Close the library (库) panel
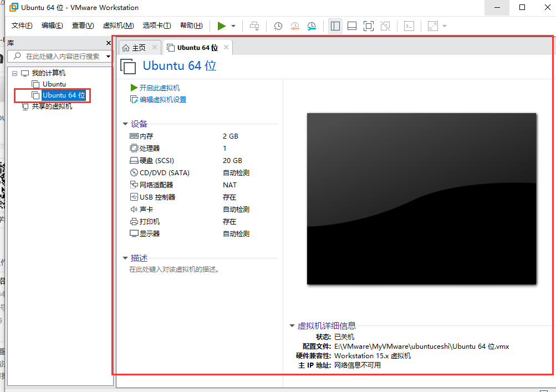This screenshot has width=556, height=392. coord(109,43)
